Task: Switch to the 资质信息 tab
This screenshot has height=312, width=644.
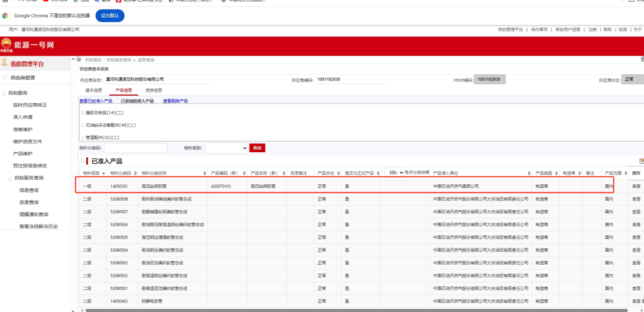Action: [x=153, y=91]
